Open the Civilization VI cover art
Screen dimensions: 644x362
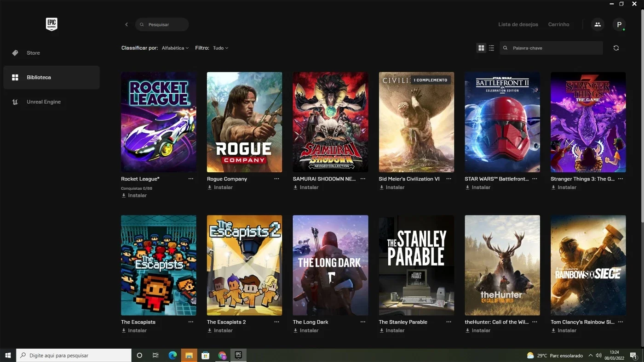(417, 122)
